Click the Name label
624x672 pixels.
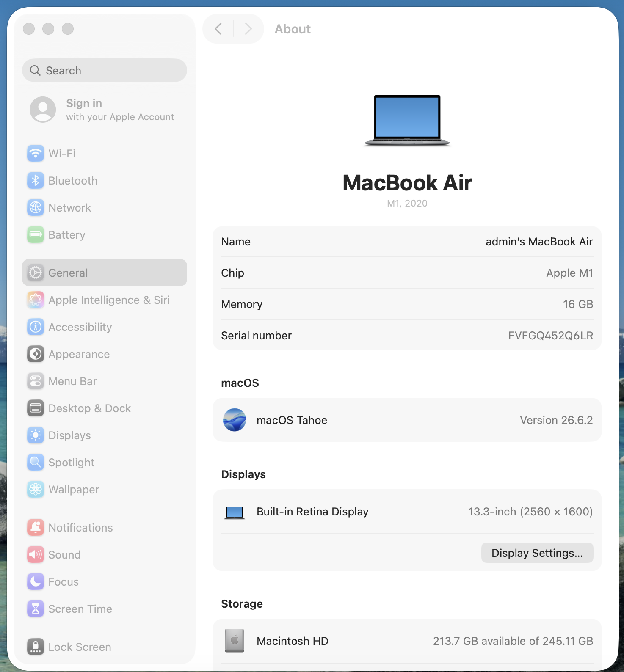tap(236, 242)
